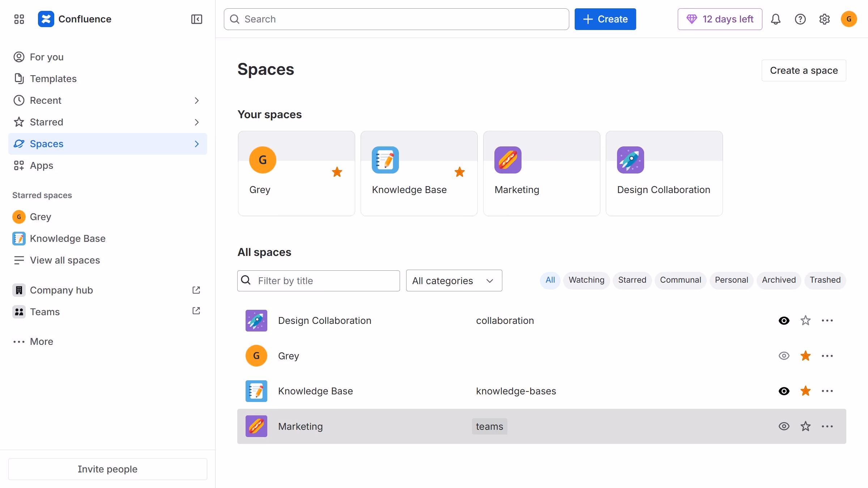Viewport: 868px width, 488px height.
Task: Open Company hub in sidebar
Action: tap(107, 290)
